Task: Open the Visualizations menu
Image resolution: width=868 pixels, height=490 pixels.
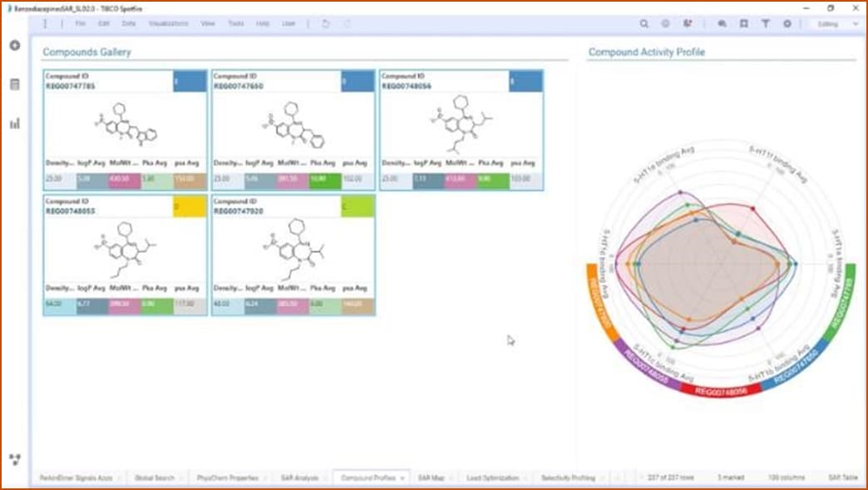Action: pos(168,24)
